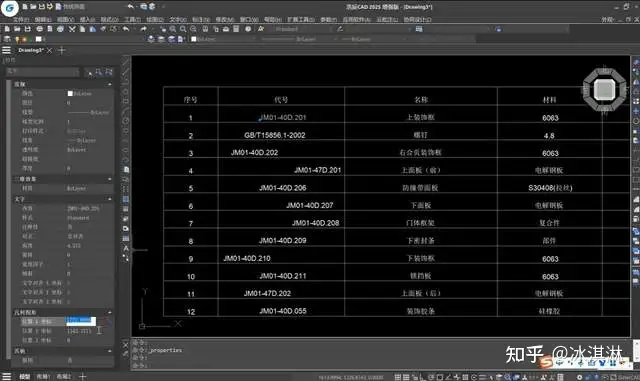Select the Pan hand tool
Screen dimensions: 640x381
coord(163,29)
